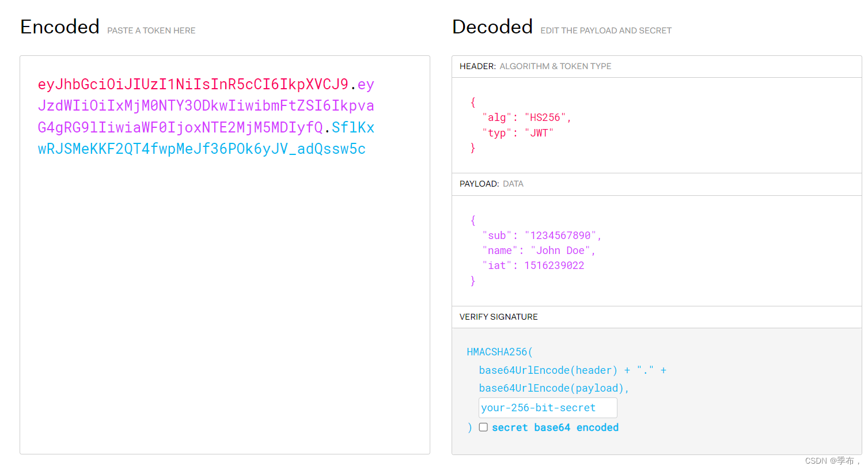Click the HEADER: ALGORITHM & TOKEN TYPE label
868x470 pixels.
(x=535, y=66)
